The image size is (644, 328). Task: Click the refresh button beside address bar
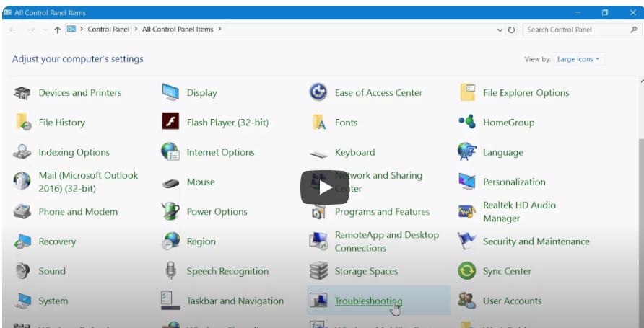(511, 30)
